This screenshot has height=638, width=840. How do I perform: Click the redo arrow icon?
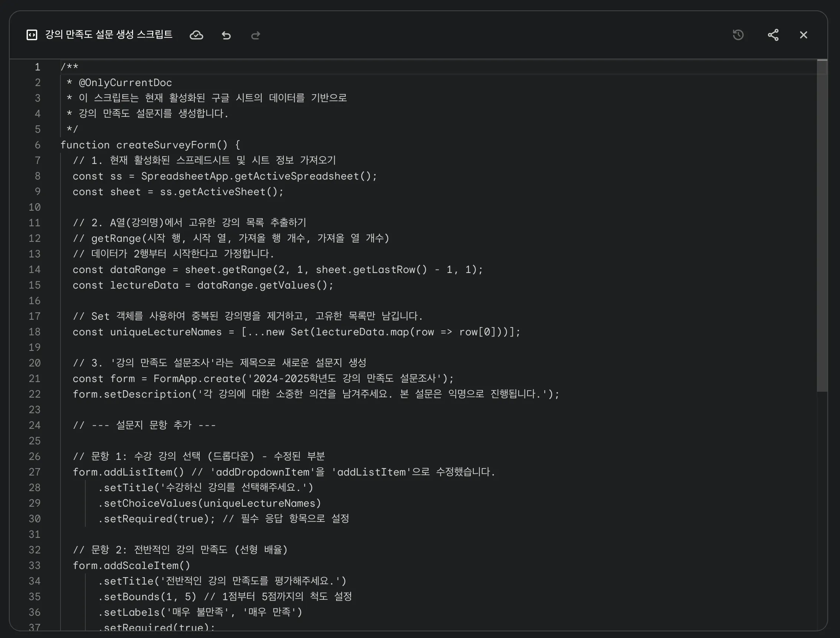[256, 35]
